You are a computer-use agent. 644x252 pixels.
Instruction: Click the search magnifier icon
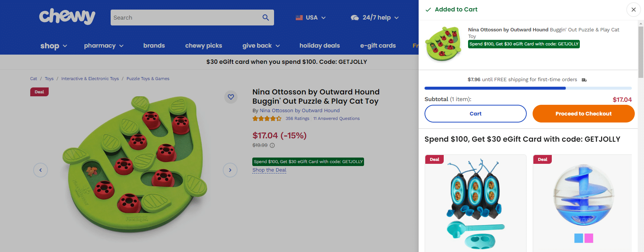pos(265,17)
